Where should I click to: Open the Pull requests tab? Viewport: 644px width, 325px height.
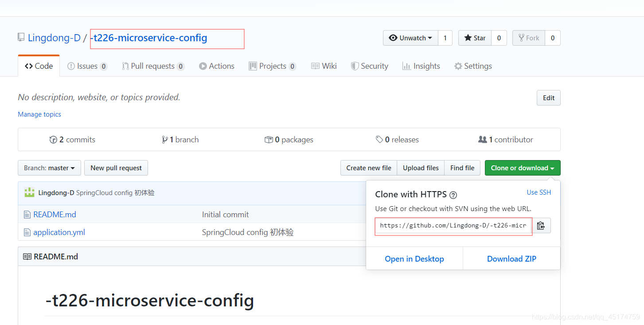click(x=153, y=66)
